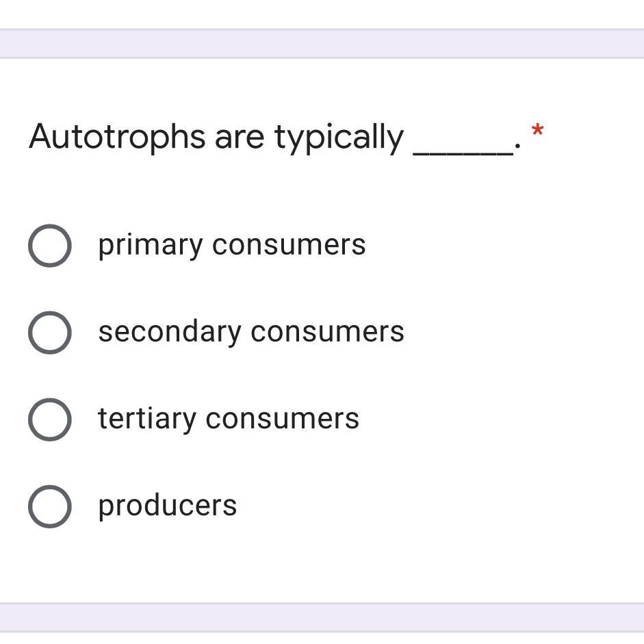Click the lavender divider band above the question
Screen dimensions: 644x644
coord(322,44)
